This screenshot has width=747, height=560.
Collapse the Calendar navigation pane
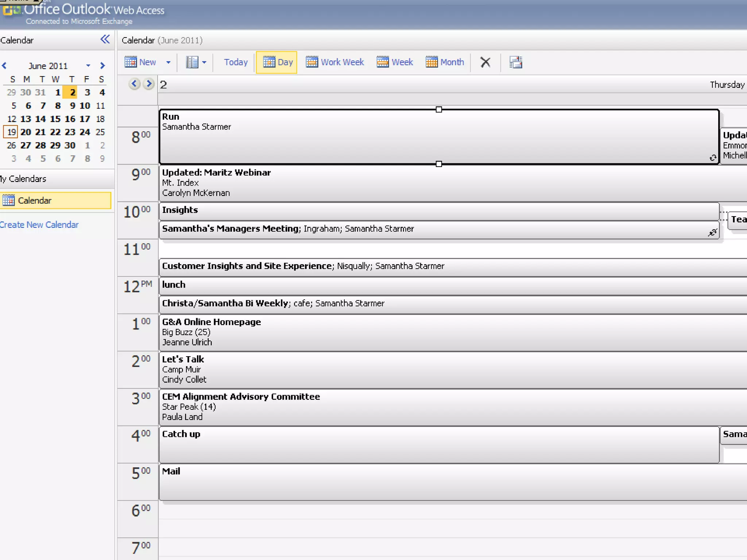coord(105,39)
